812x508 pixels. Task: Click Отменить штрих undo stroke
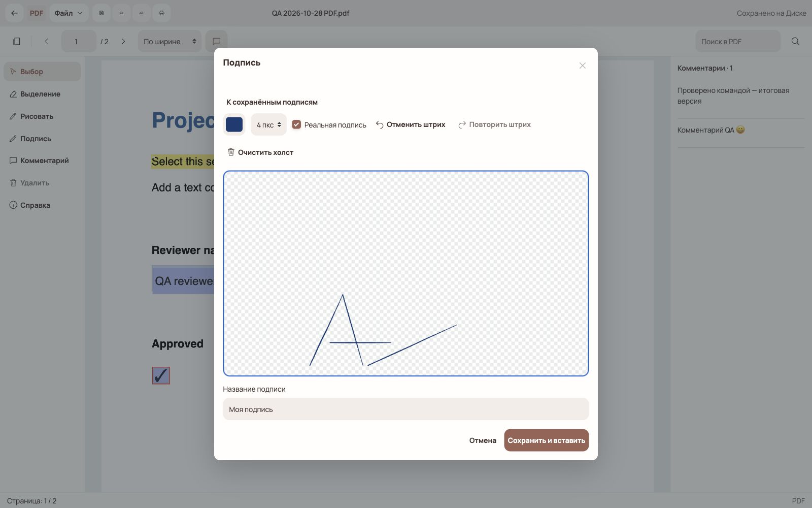pos(411,124)
